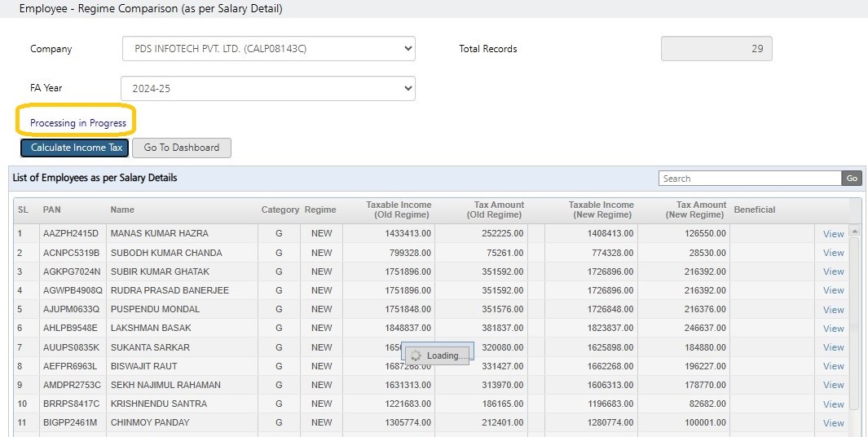The height and width of the screenshot is (437, 868).
Task: Click Tax Amount (New Regime) header
Action: 696,210
